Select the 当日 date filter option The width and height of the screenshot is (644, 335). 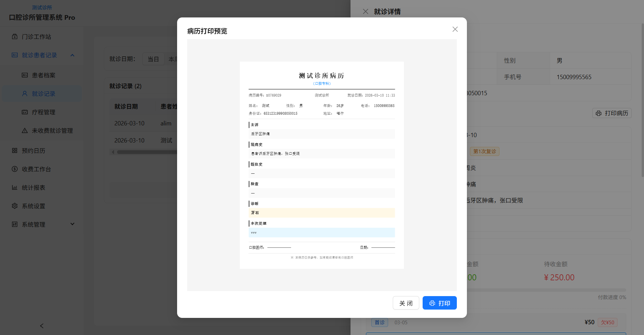[x=153, y=59]
